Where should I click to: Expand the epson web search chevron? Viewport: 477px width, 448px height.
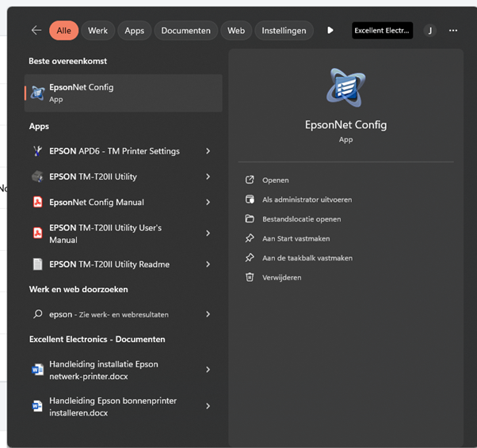pos(208,314)
